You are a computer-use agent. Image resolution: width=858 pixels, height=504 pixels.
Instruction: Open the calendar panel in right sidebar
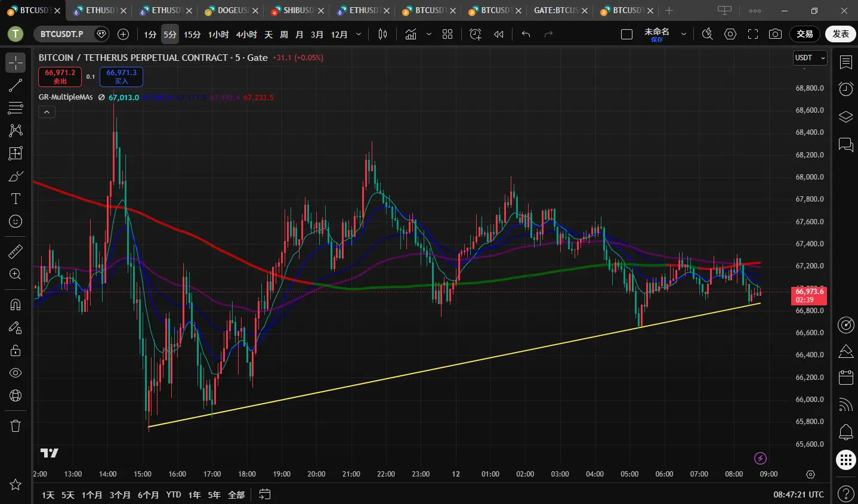845,377
